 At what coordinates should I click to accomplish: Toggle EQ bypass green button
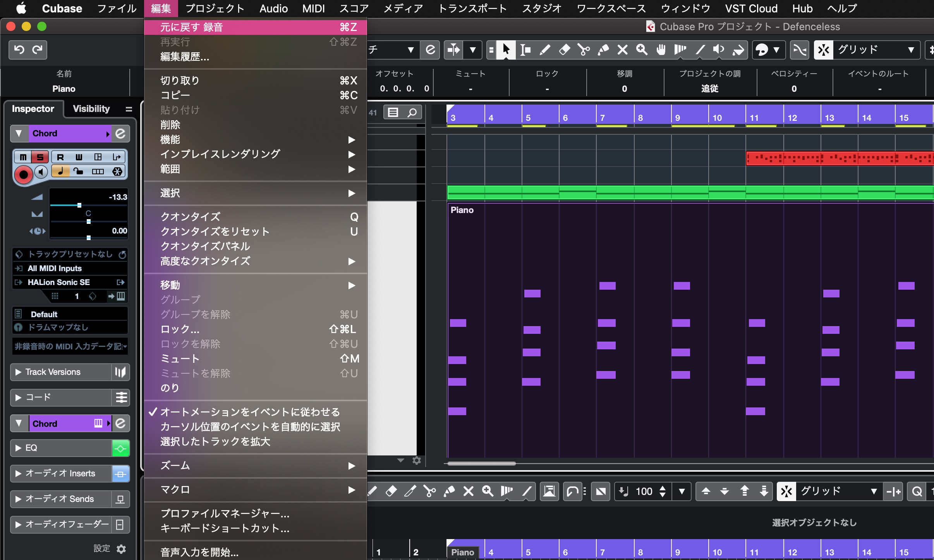120,448
